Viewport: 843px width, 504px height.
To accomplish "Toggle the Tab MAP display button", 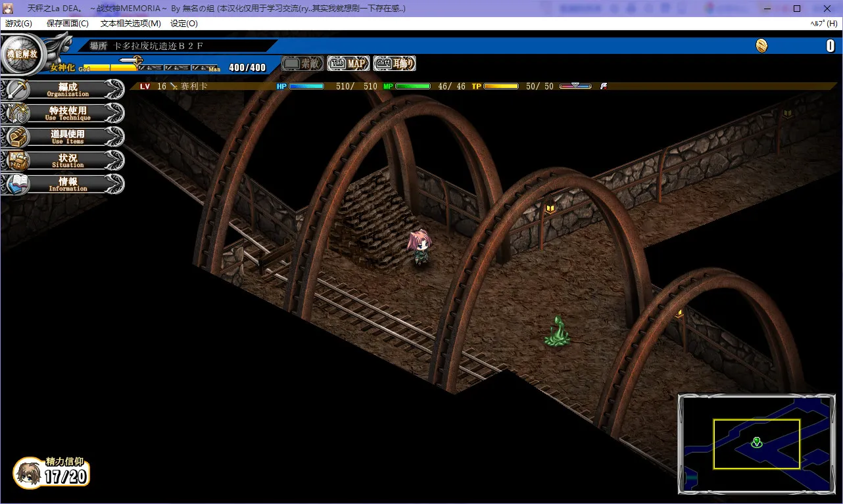I will point(349,64).
